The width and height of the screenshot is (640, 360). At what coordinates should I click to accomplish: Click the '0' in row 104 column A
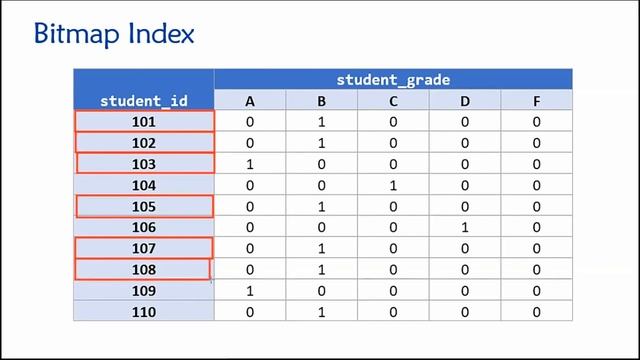(x=250, y=185)
